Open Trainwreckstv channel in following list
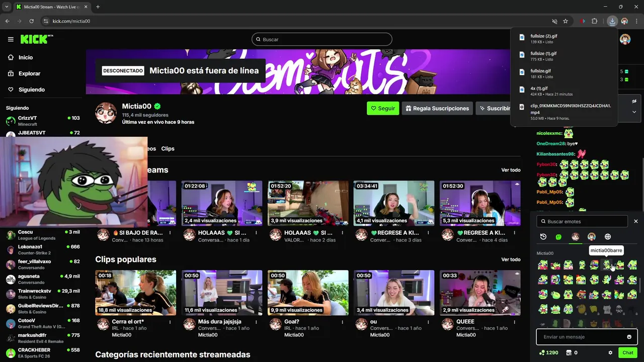Viewport: 644px width, 362px height. coord(43,294)
